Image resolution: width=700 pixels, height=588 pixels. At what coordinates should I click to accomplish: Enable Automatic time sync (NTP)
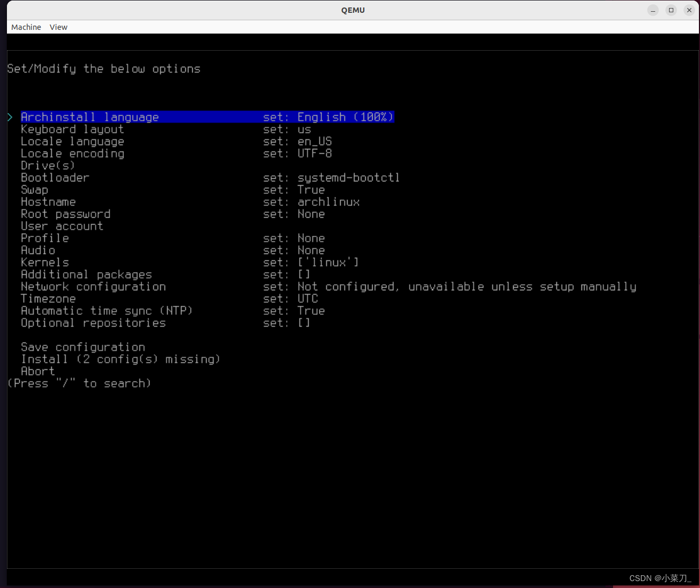click(x=106, y=311)
